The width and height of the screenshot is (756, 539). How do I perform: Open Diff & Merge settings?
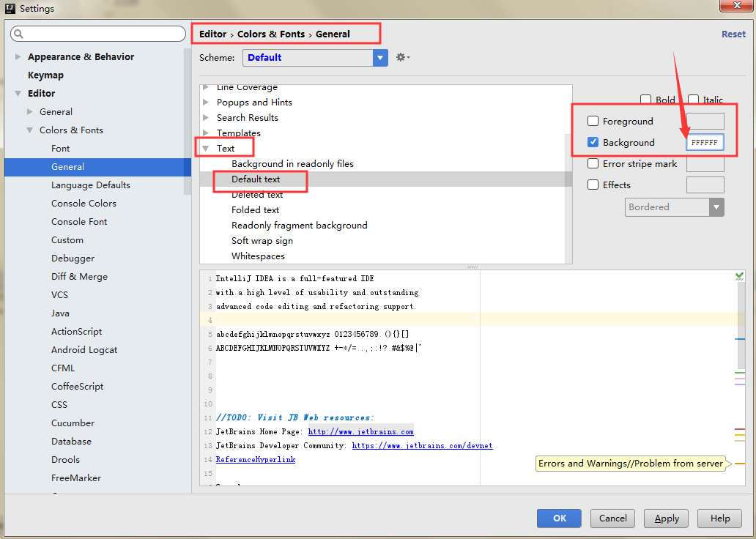tap(80, 276)
